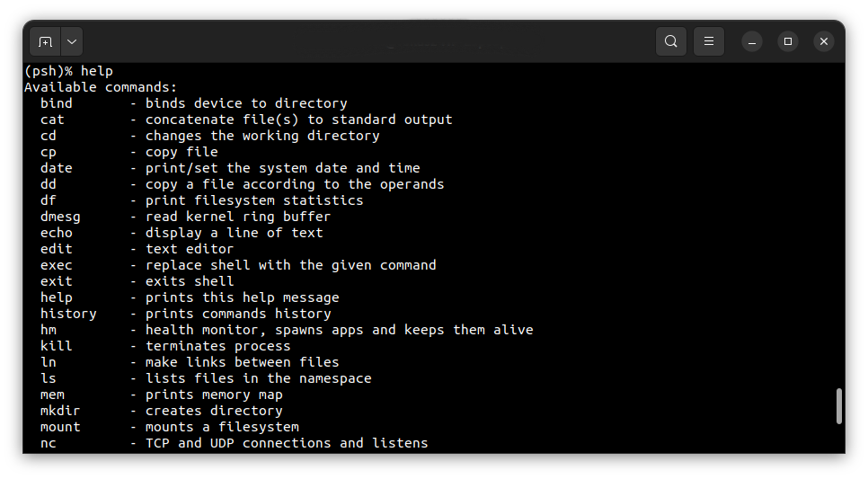Minimize the terminal window
Image resolution: width=868 pixels, height=479 pixels.
click(752, 41)
